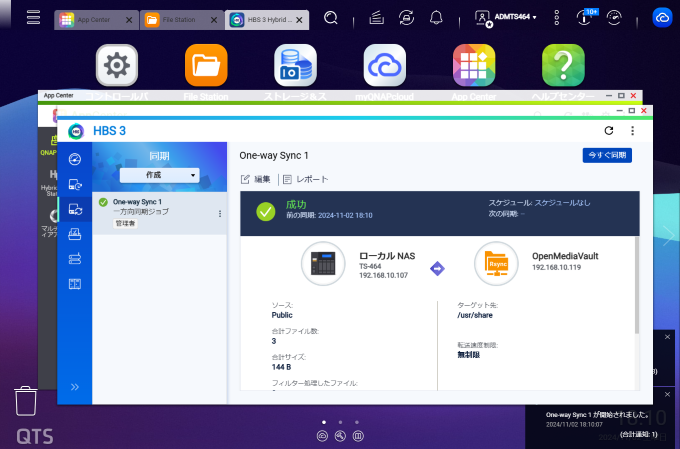
Task: Click the 無制限 transfer rate limit value
Action: (468, 355)
